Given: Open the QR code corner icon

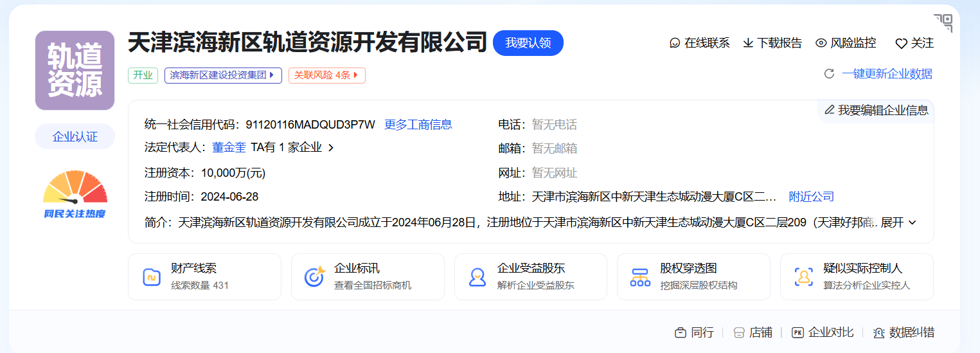Looking at the screenshot, I should tap(943, 23).
